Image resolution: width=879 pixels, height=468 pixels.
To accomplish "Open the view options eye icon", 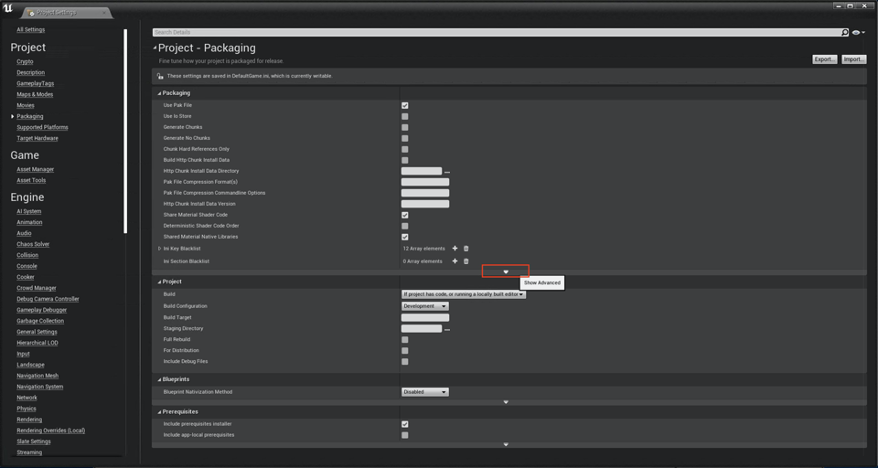I will (858, 33).
